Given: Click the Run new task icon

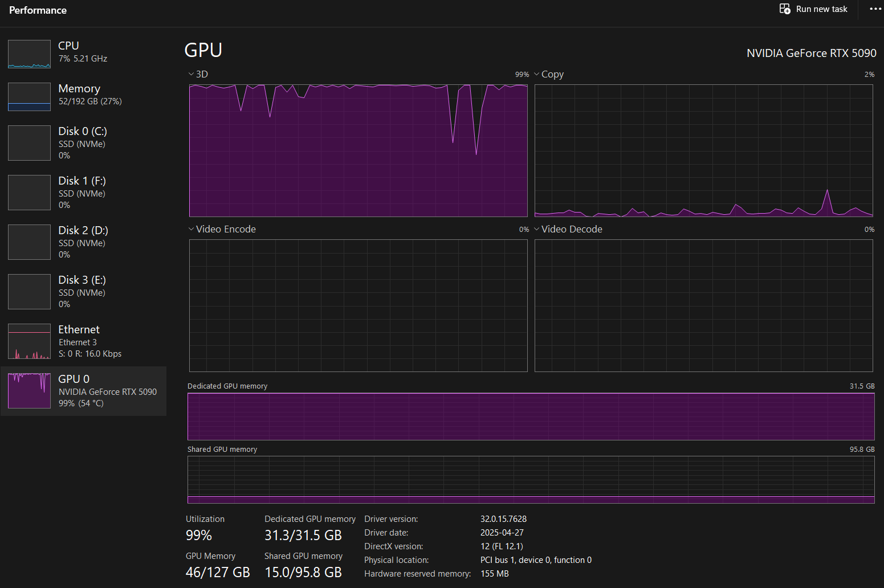Looking at the screenshot, I should (x=785, y=9).
